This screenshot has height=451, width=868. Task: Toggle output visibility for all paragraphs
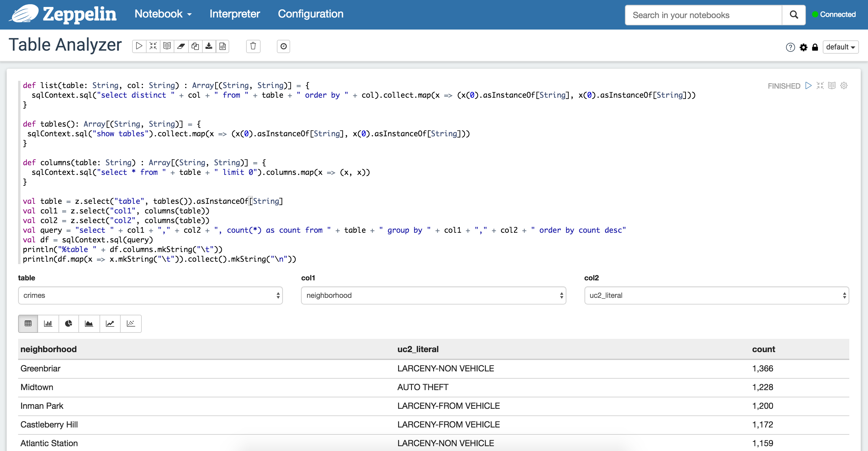(167, 46)
